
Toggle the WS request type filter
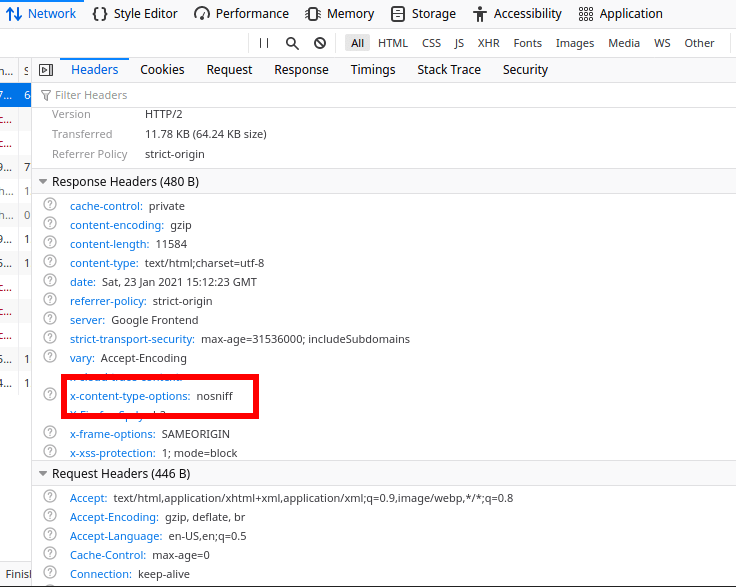[662, 43]
